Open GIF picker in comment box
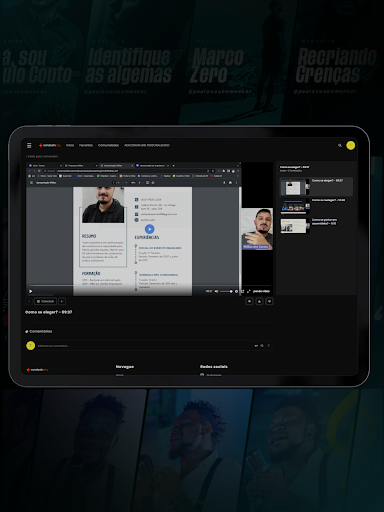 [x=256, y=346]
